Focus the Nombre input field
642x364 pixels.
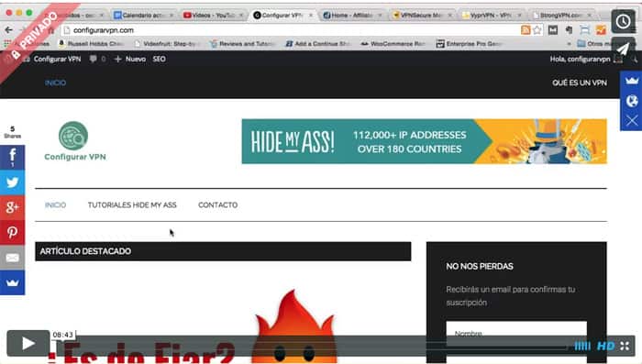516,334
